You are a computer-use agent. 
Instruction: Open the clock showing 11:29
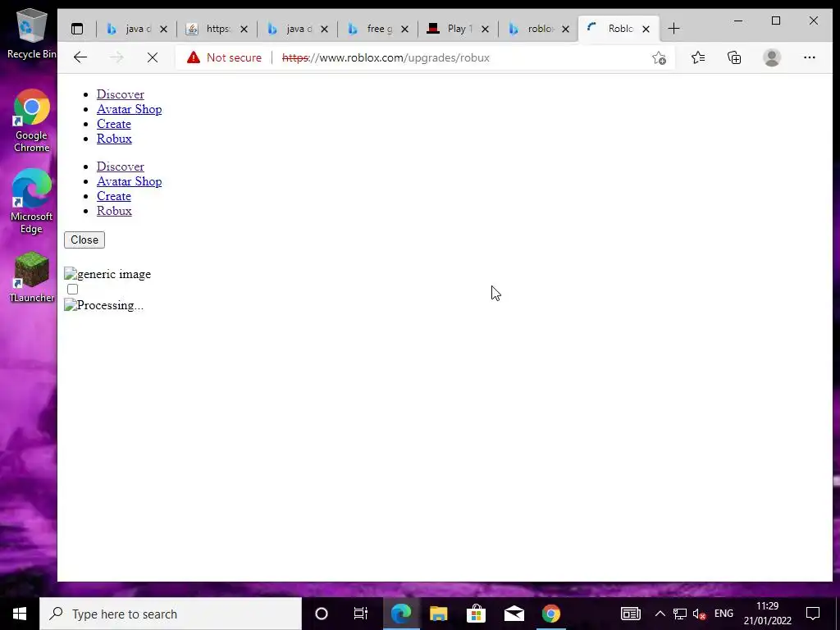coord(767,614)
